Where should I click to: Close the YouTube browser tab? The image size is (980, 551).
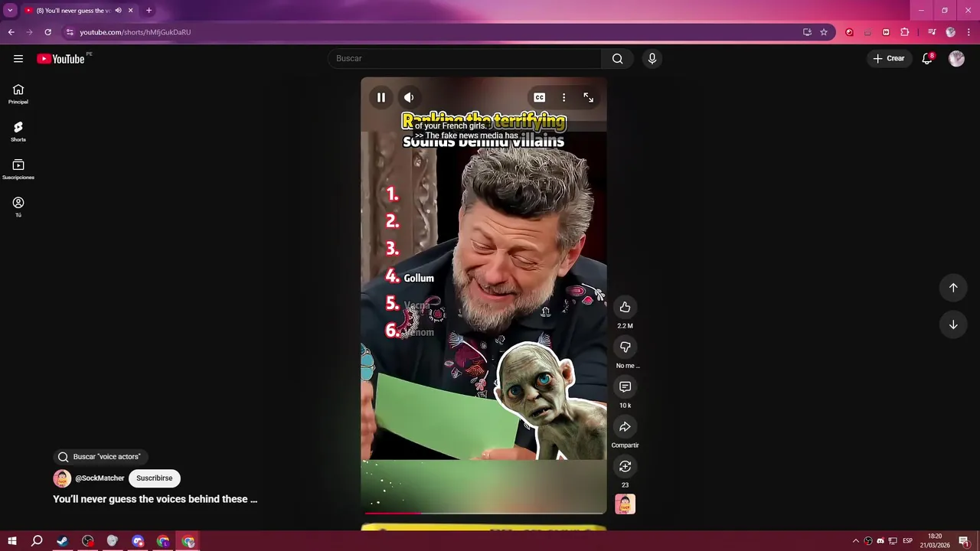[x=130, y=11]
